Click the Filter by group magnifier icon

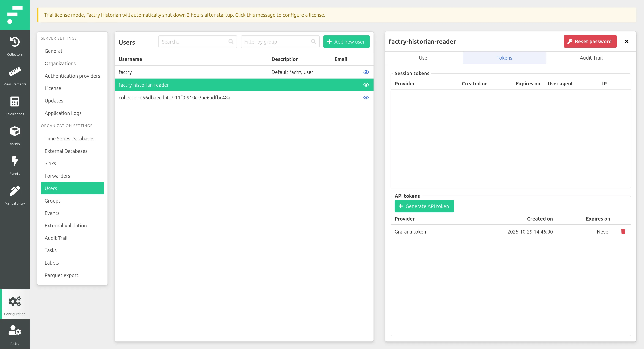pos(313,42)
